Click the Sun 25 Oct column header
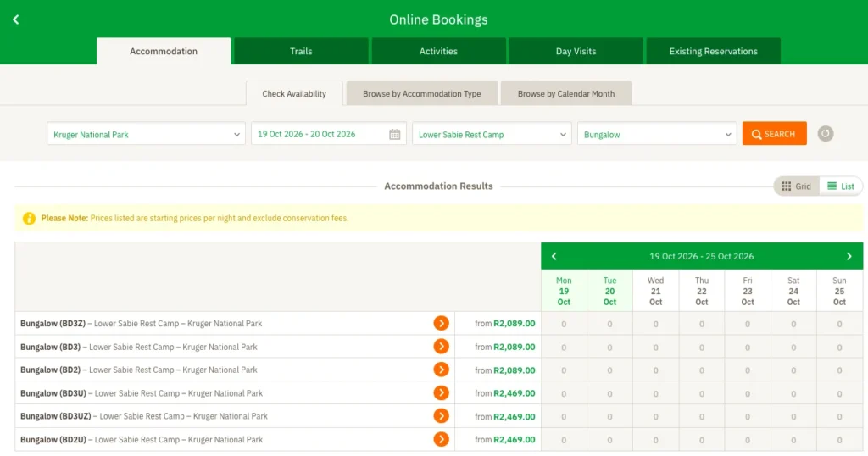 pos(839,291)
